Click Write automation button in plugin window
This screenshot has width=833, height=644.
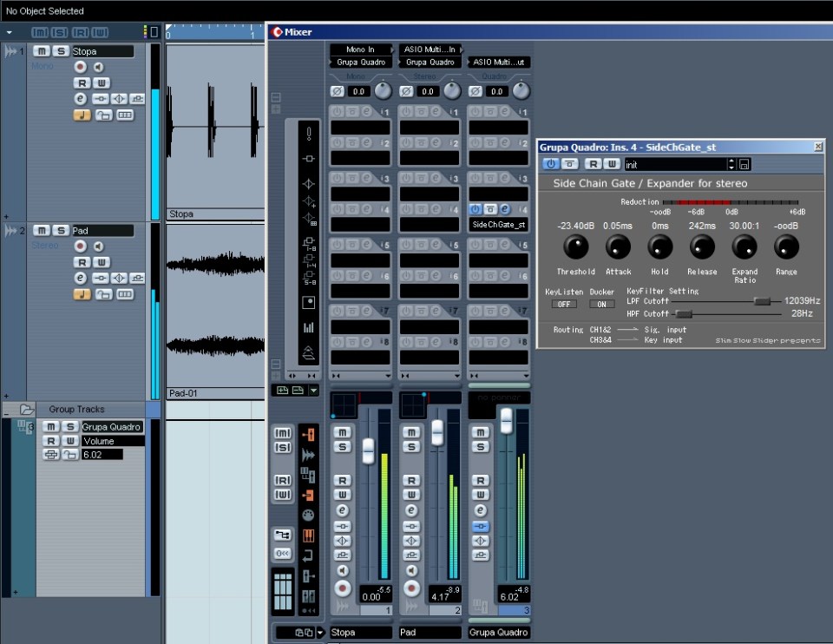[613, 164]
